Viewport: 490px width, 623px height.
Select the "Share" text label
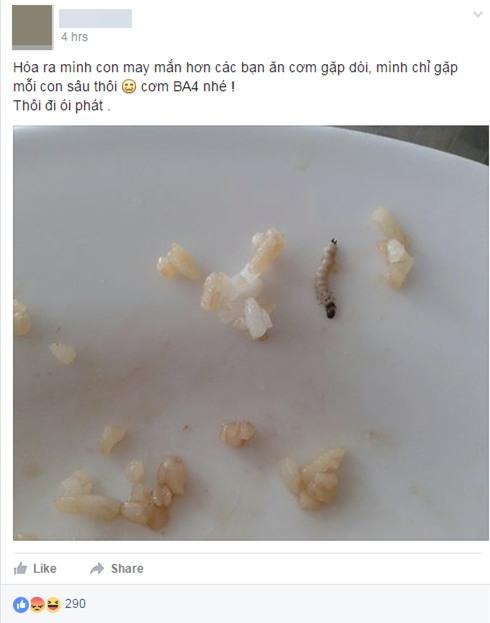(127, 569)
